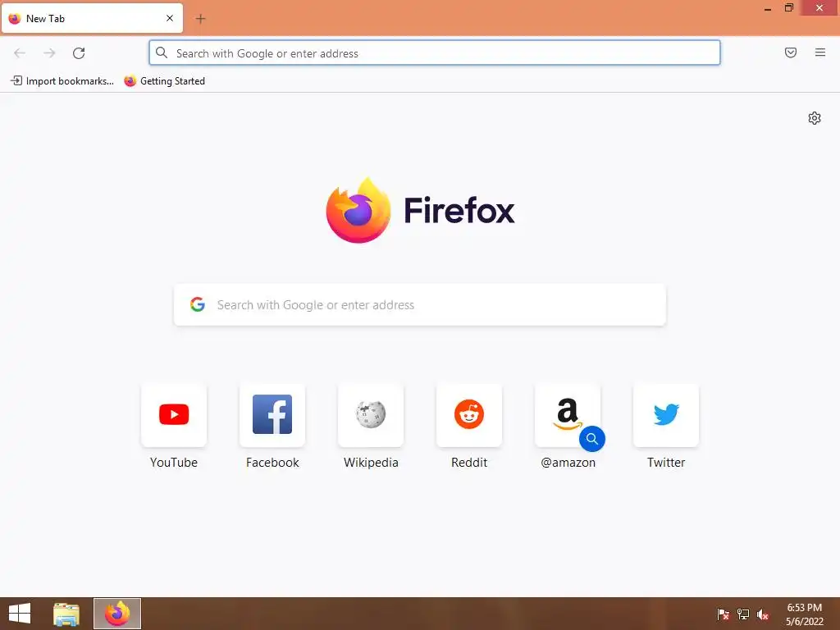This screenshot has width=840, height=630.
Task: Click the Firefox icon on the New Tab tab
Action: (x=15, y=18)
